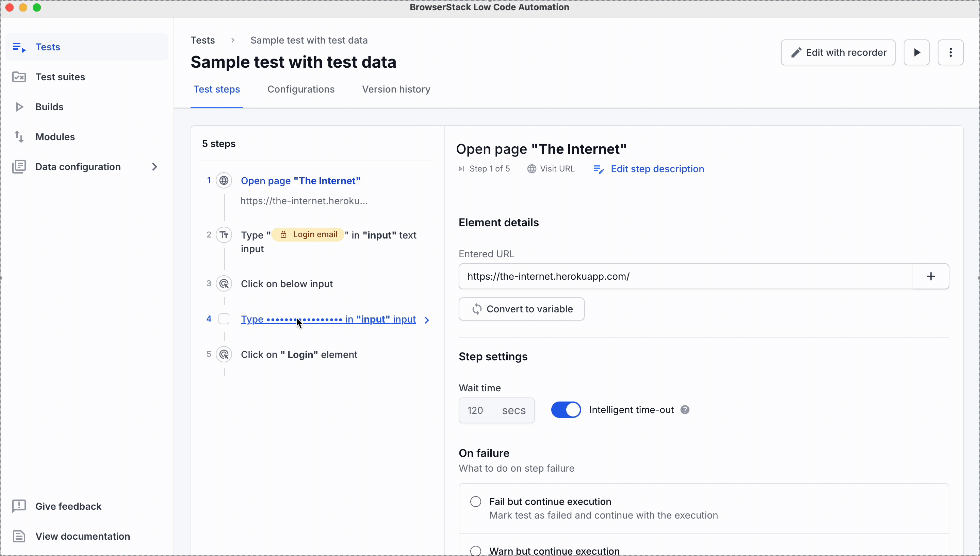Click the Builds sidebar icon
This screenshot has width=980, height=556.
(19, 107)
